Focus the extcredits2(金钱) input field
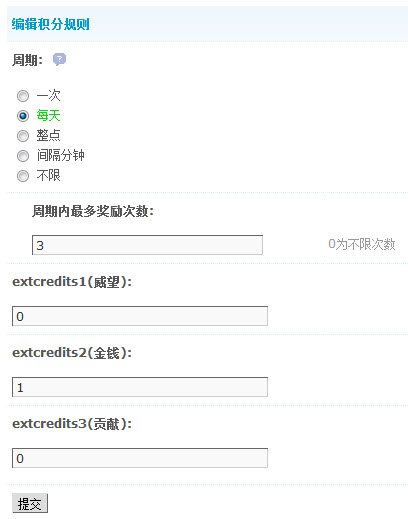The height and width of the screenshot is (519, 408). click(x=140, y=387)
